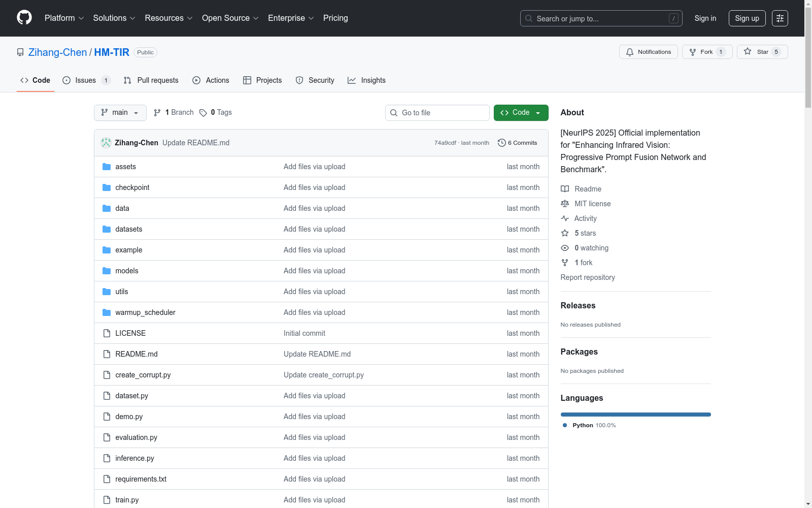Image resolution: width=812 pixels, height=508 pixels.
Task: Go to the Security tab
Action: click(315, 80)
